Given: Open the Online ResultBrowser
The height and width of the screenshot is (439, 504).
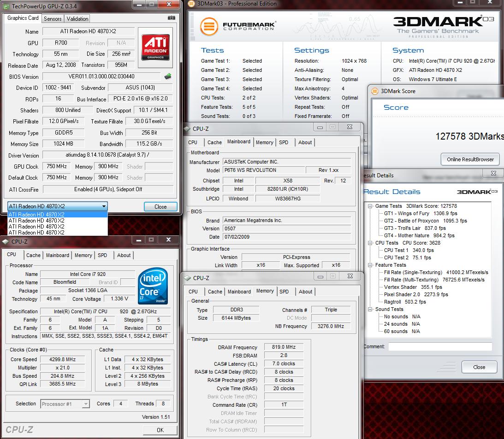Looking at the screenshot, I should point(470,159).
